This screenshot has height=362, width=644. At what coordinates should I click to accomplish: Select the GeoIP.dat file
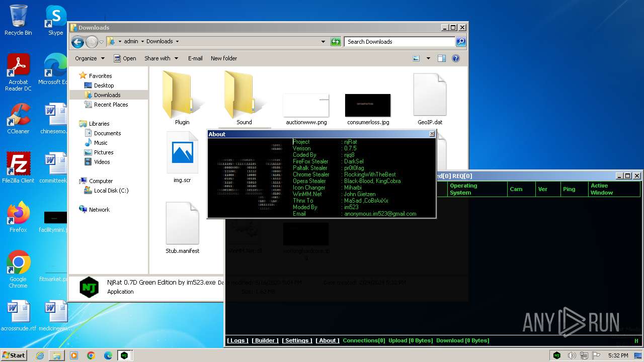[430, 99]
